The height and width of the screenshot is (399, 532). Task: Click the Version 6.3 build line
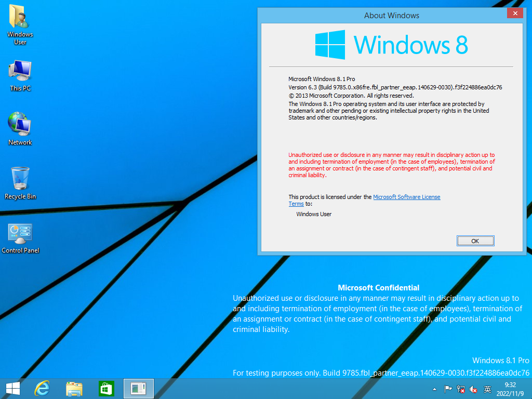395,87
